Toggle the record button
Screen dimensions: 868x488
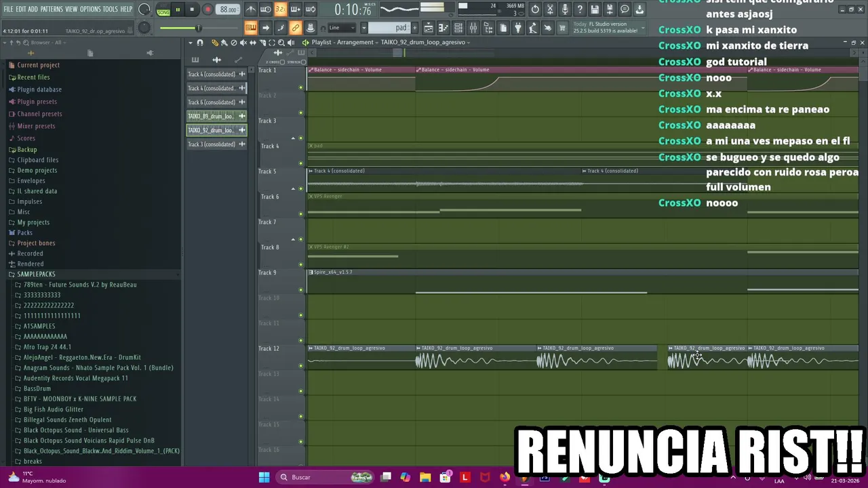(x=208, y=9)
